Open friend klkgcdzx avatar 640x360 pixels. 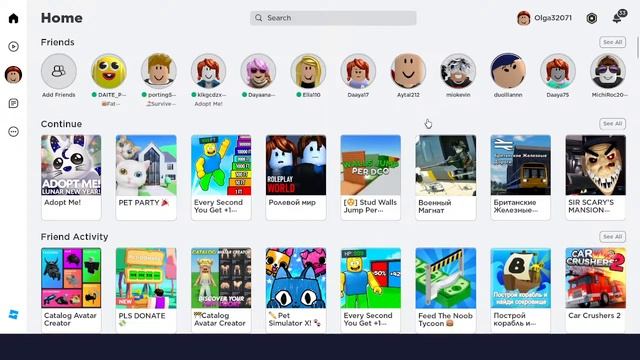209,71
